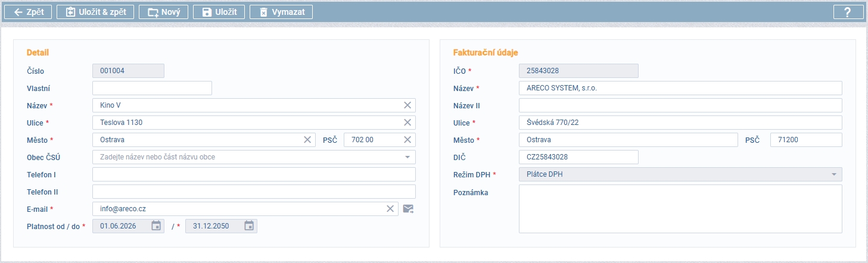This screenshot has height=263, width=868.
Task: Click the Poznámka label
Action: [471, 192]
